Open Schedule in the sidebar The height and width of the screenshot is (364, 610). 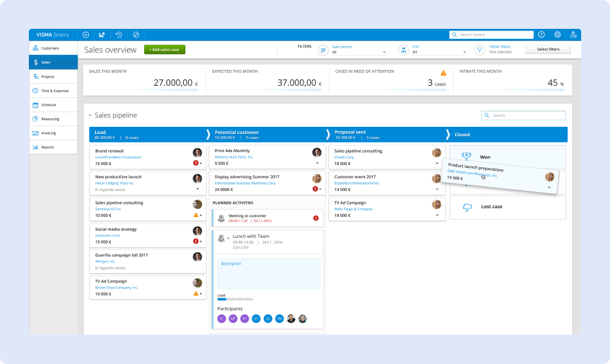coord(53,105)
